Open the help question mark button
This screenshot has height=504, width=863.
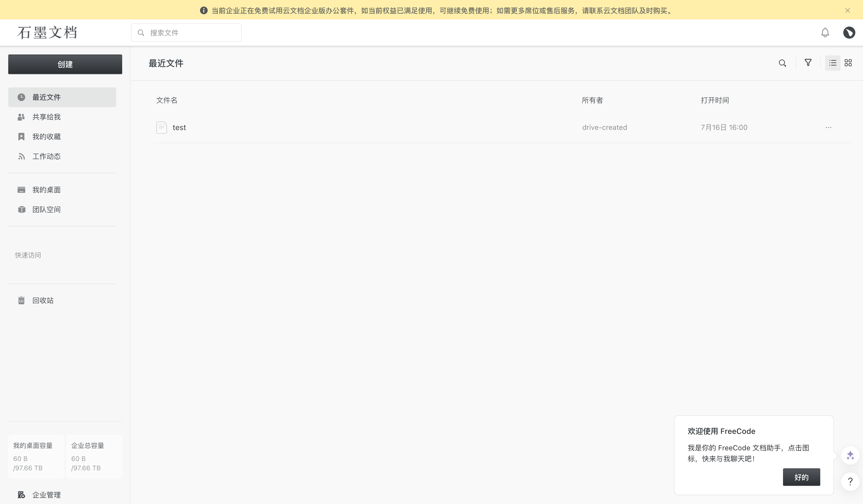[x=850, y=482]
